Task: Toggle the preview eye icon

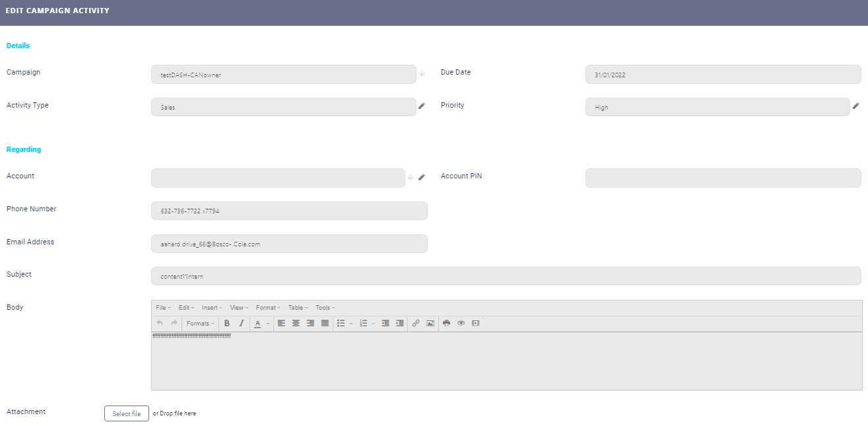Action: click(461, 324)
